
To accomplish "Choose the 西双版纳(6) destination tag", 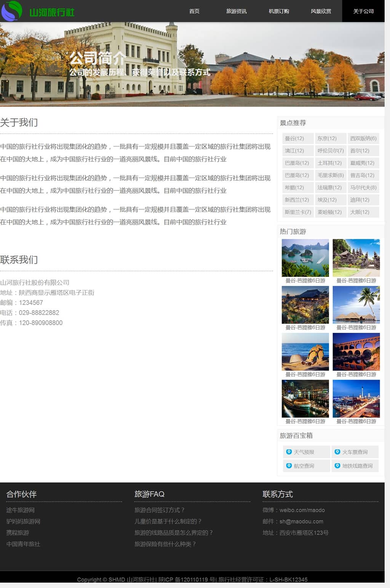I will 363,138.
